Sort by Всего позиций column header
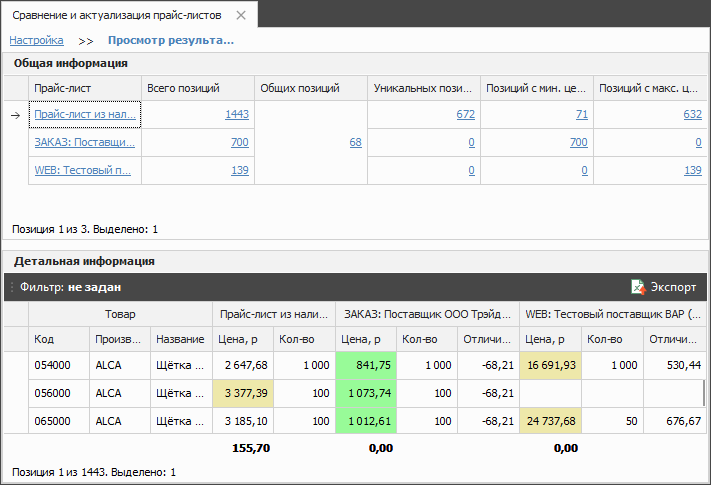This screenshot has width=711, height=485. pyautogui.click(x=198, y=88)
